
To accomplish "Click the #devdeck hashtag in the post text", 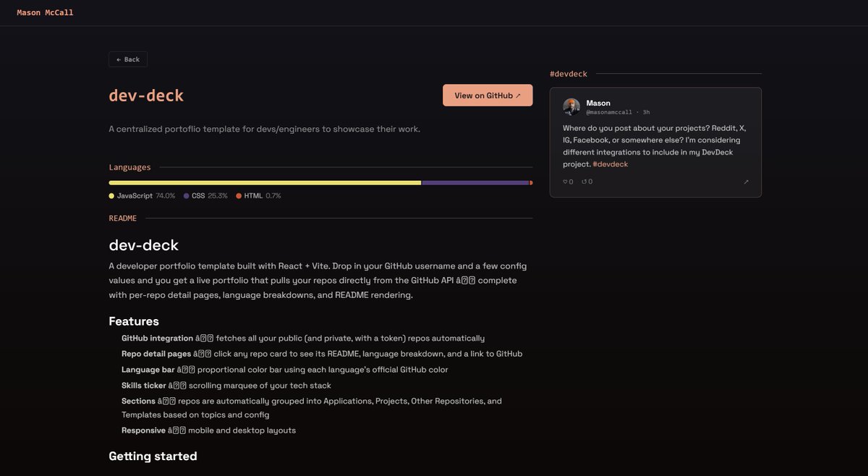I will tap(610, 164).
